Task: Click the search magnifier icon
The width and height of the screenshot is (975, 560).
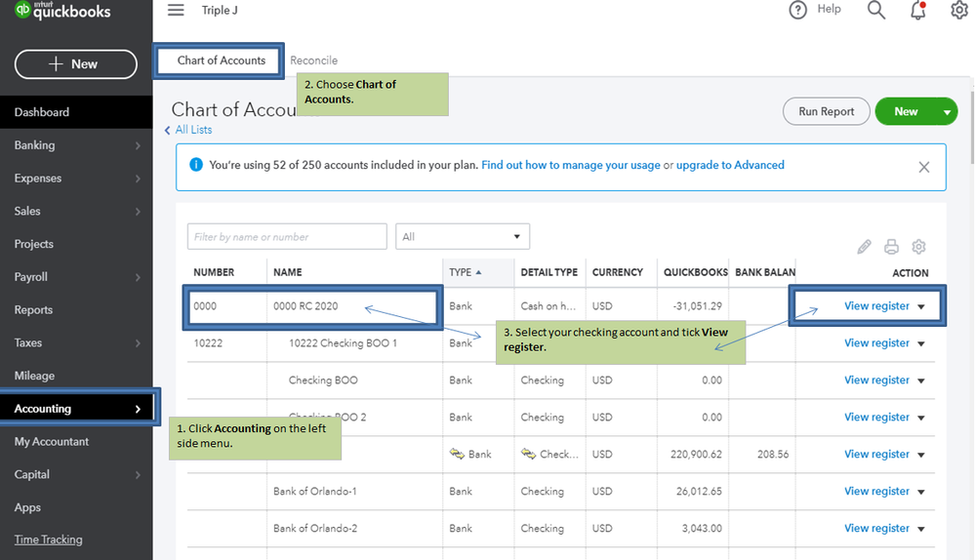Action: pyautogui.click(x=876, y=10)
